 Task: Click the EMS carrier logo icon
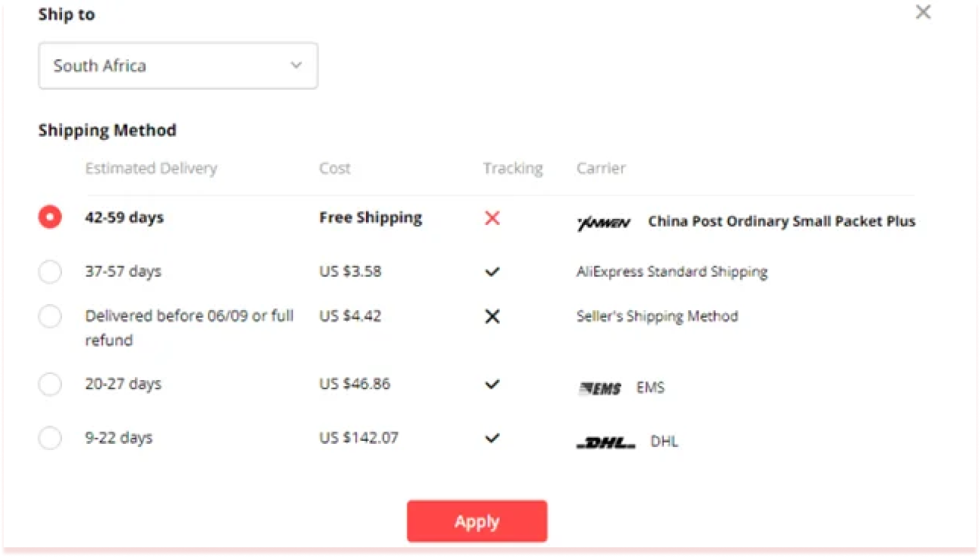[x=599, y=387]
